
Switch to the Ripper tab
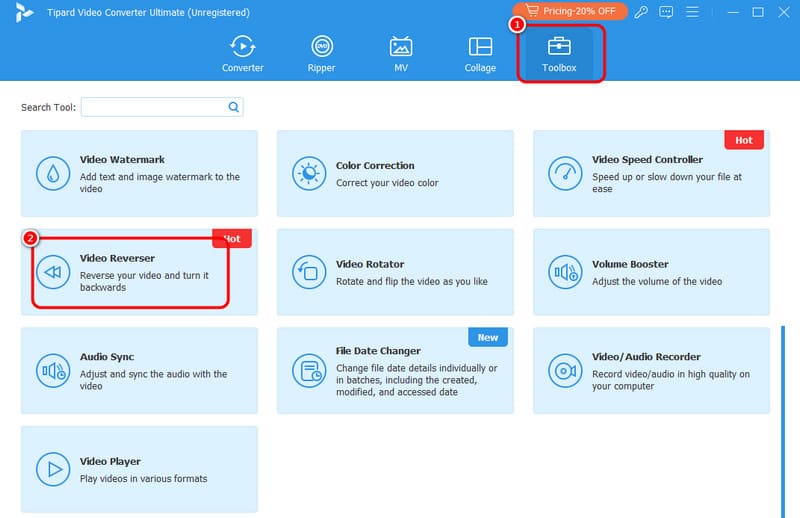coord(322,54)
